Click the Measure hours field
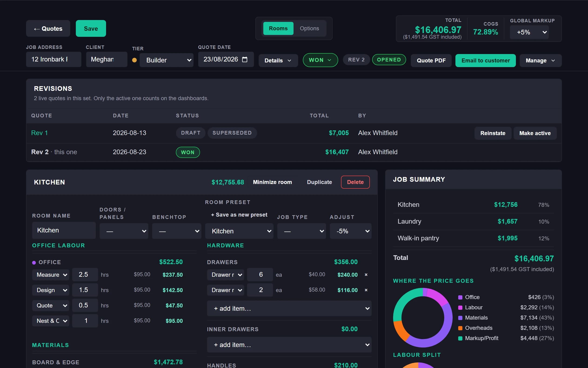 pos(85,275)
